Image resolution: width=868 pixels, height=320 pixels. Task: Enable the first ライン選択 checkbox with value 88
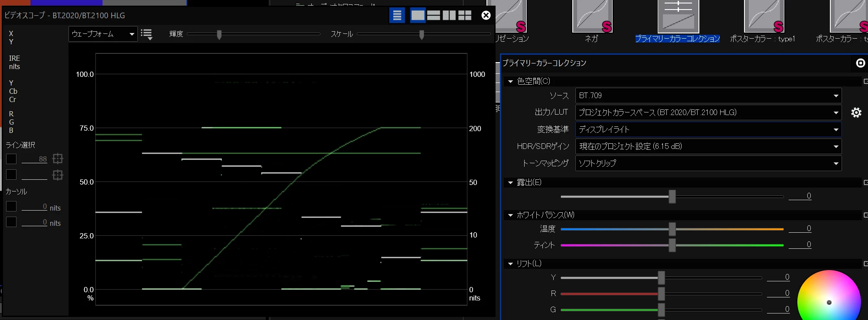pos(11,159)
